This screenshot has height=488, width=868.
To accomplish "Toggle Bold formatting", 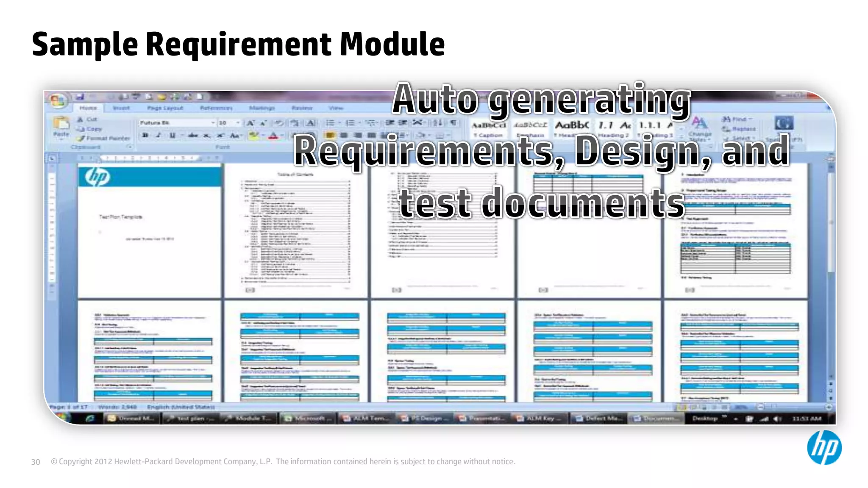I will click(x=145, y=136).
